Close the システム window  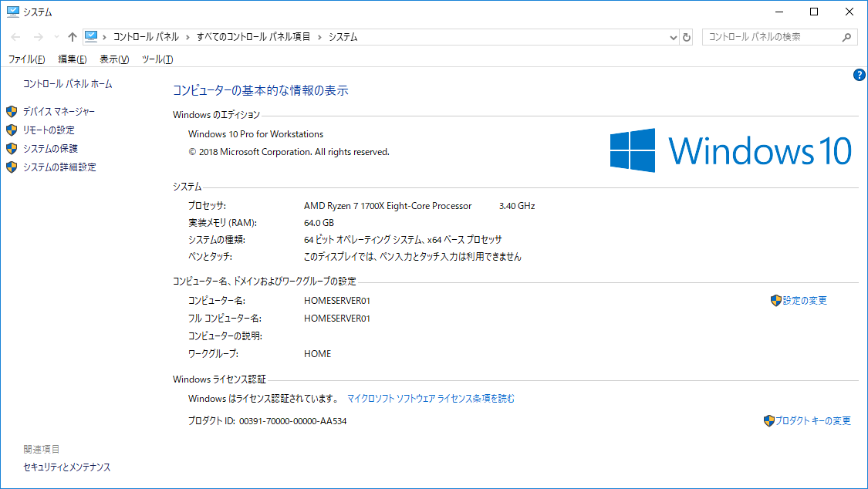pyautogui.click(x=849, y=12)
